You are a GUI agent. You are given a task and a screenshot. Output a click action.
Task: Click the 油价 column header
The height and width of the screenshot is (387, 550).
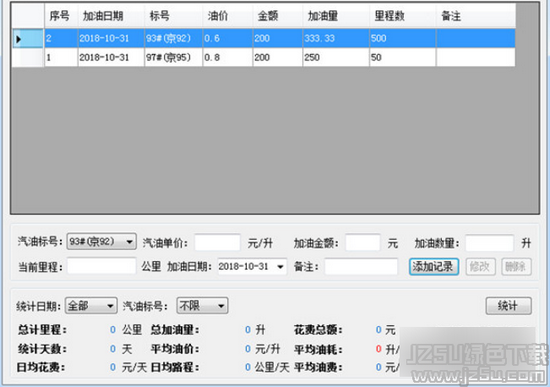click(228, 16)
